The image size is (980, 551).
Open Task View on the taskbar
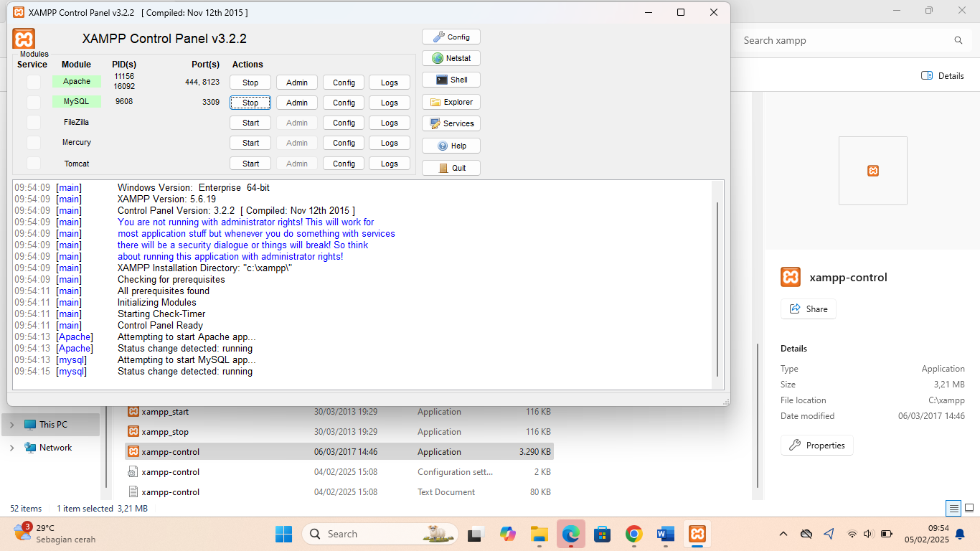click(x=475, y=534)
